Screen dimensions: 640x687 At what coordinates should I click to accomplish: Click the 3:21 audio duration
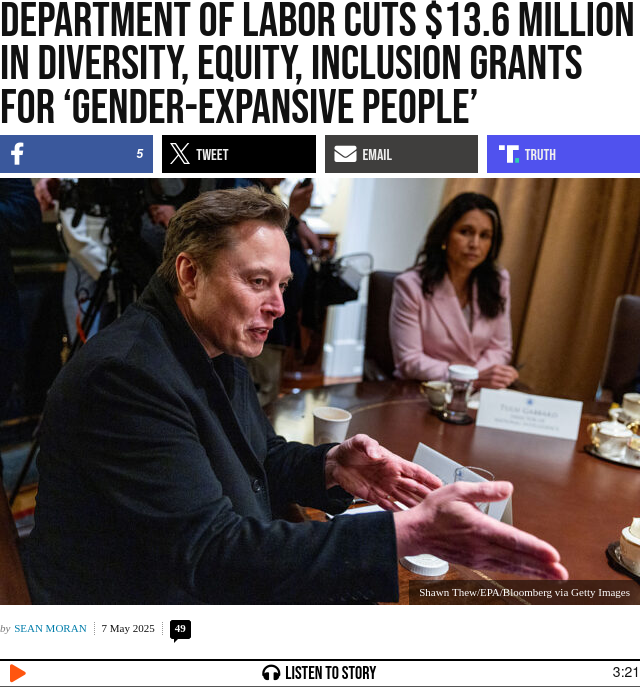(625, 672)
